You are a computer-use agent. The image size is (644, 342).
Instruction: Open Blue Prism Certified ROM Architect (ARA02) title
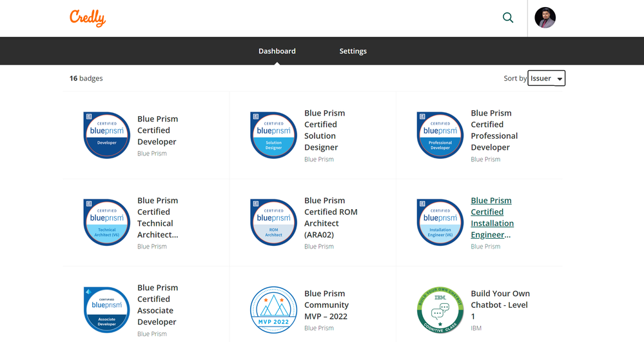tap(331, 217)
